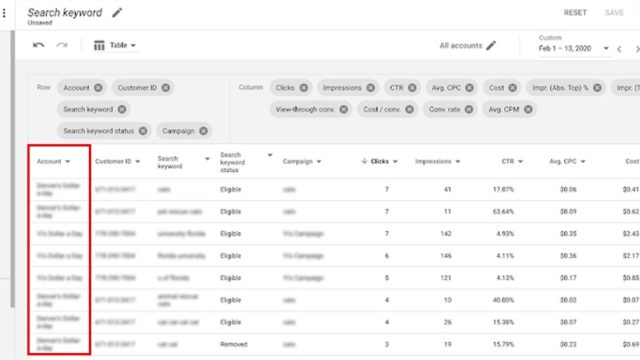This screenshot has height=360, width=640.
Task: Click the $0.23 Avg. CPC value
Action: tap(568, 344)
